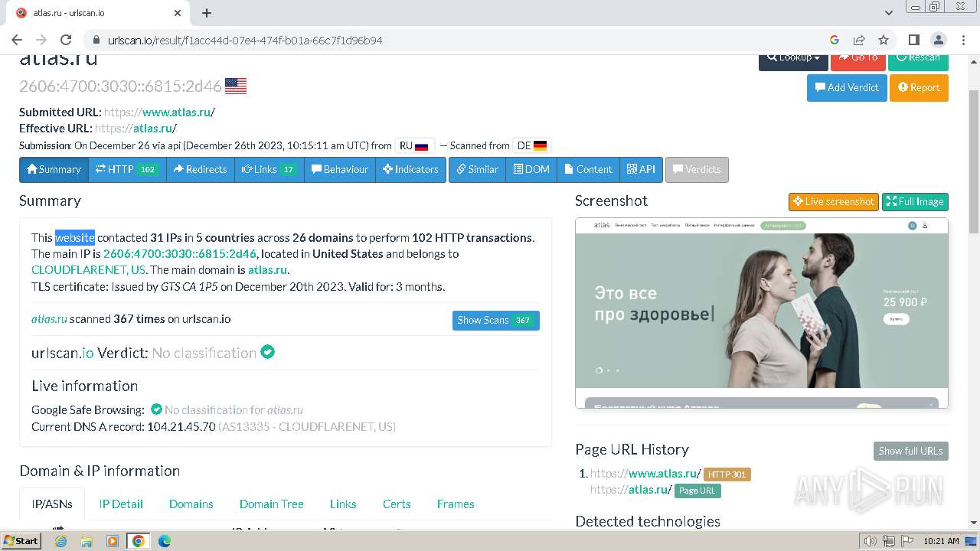Click the Show Scans 367 button

tap(496, 320)
